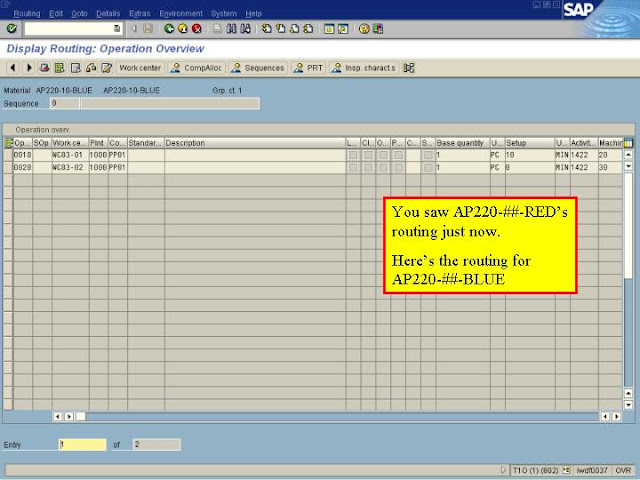Viewport: 640px width, 480px height.
Task: Toggle the P... checkbox in row 0010
Action: pyautogui.click(x=398, y=155)
